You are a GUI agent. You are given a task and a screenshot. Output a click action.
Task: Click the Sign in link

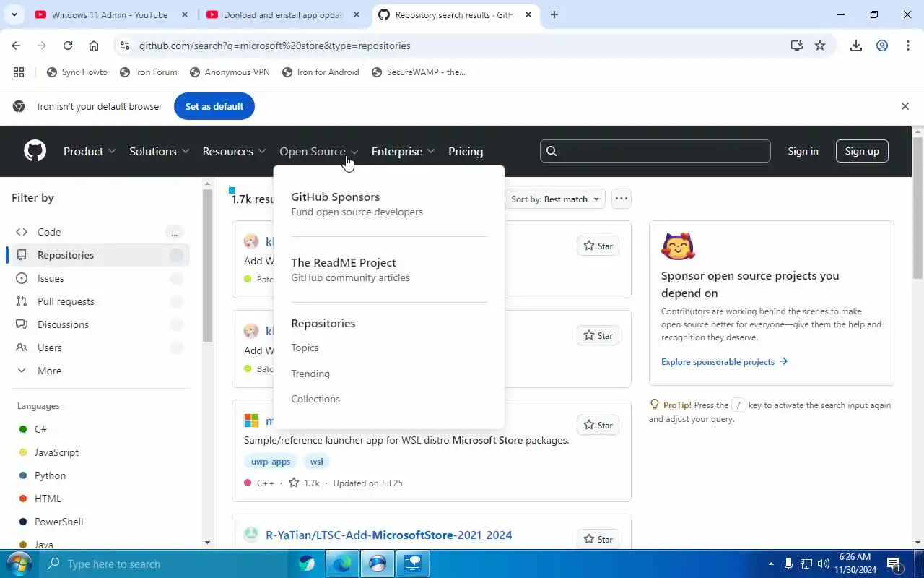803,151
